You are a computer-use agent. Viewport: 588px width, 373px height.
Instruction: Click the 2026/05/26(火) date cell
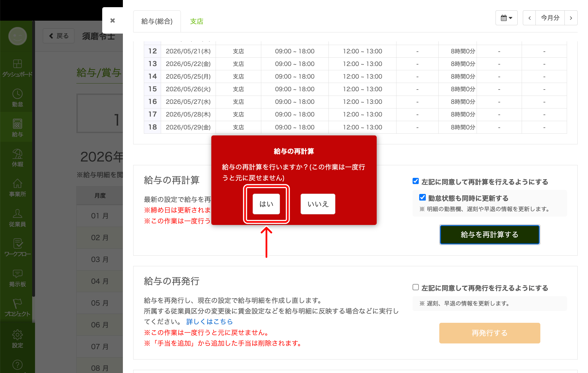point(188,89)
